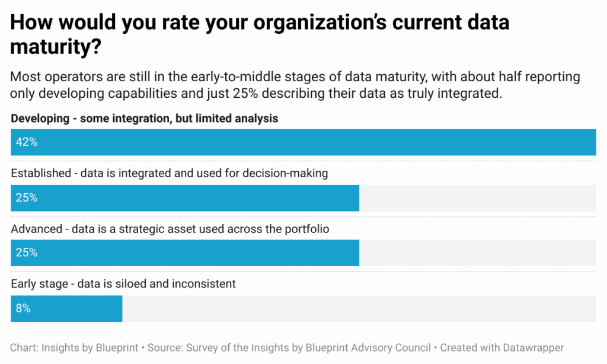This screenshot has width=607, height=364.
Task: Select the Established category label
Action: pyautogui.click(x=170, y=174)
